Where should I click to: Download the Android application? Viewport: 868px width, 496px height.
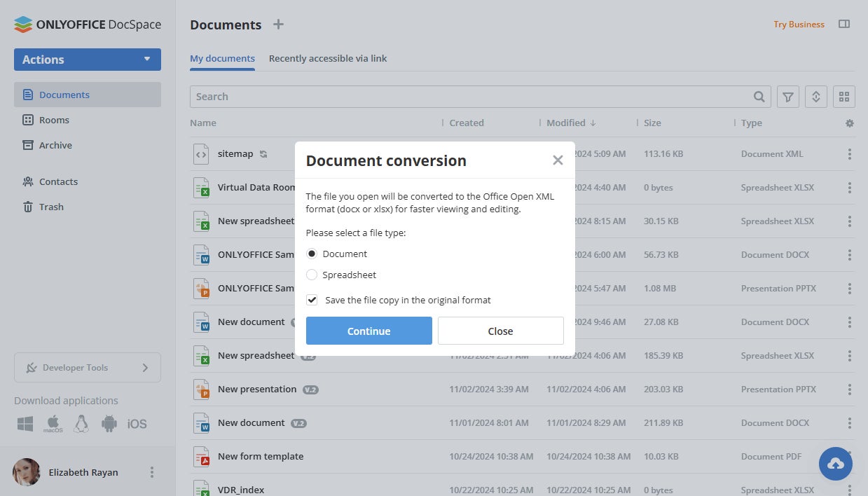(109, 424)
